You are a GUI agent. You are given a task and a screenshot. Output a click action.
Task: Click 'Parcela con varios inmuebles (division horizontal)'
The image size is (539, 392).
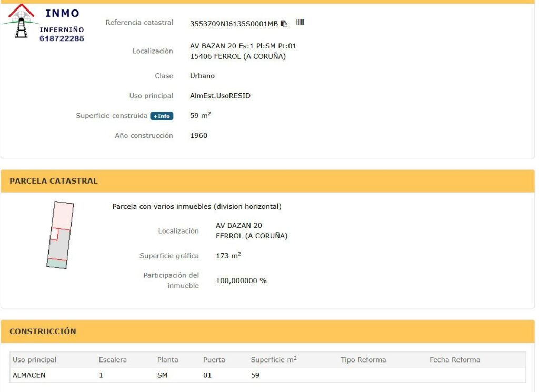[x=197, y=206]
